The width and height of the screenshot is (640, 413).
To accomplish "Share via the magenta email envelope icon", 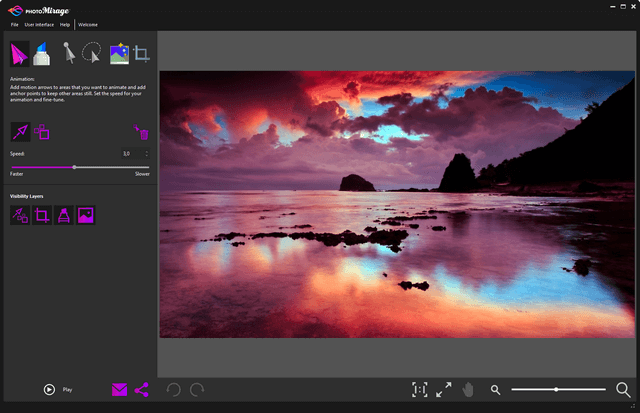I will (x=120, y=390).
